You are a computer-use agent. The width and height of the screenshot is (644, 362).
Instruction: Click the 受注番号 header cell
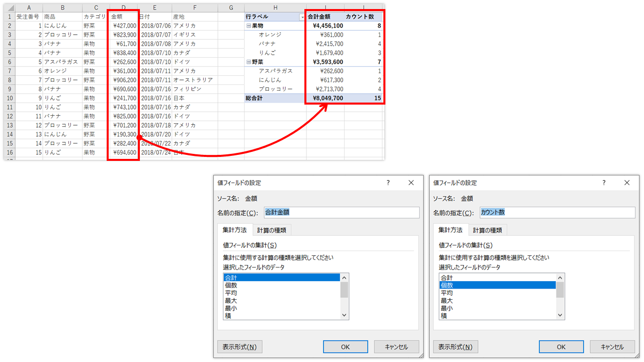[29, 17]
